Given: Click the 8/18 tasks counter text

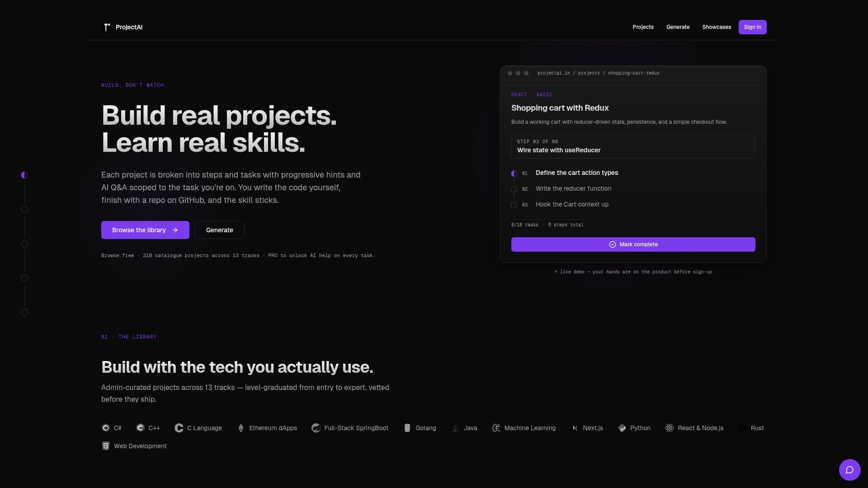Looking at the screenshot, I should coord(525,225).
